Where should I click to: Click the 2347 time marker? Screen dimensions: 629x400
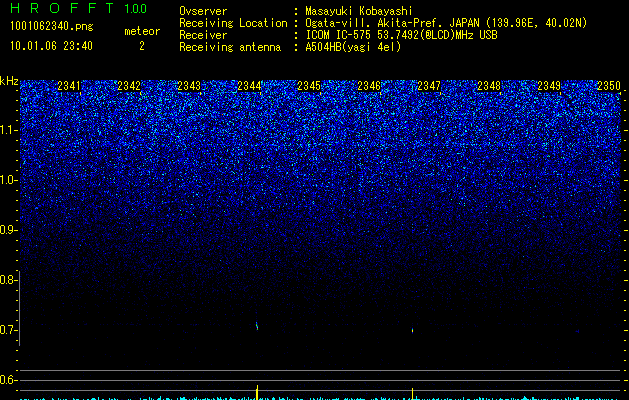[x=429, y=86]
